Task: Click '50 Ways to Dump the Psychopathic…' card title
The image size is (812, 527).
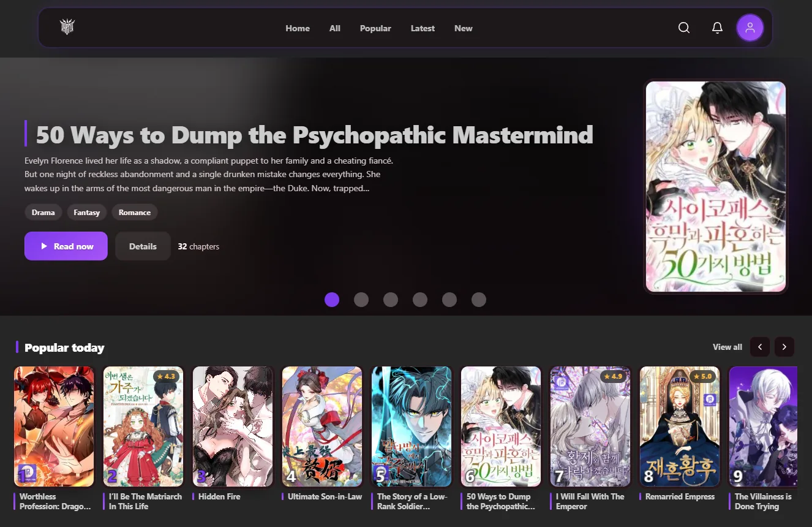Action: pyautogui.click(x=501, y=501)
